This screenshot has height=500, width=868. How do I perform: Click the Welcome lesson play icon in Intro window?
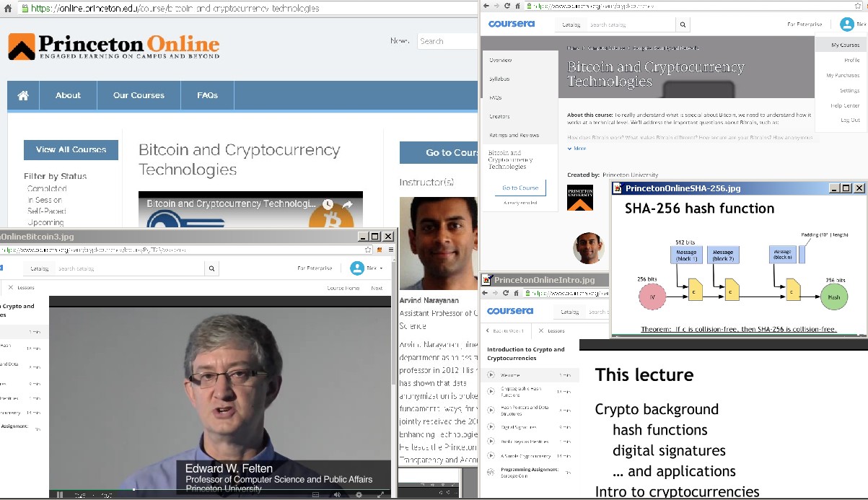coord(491,375)
